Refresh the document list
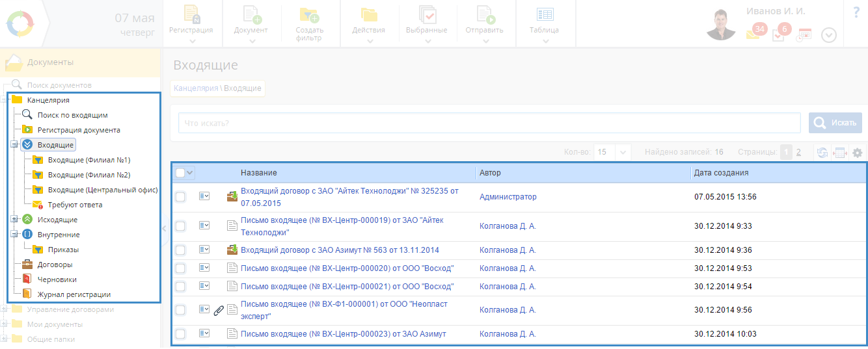The width and height of the screenshot is (868, 349). click(x=822, y=152)
